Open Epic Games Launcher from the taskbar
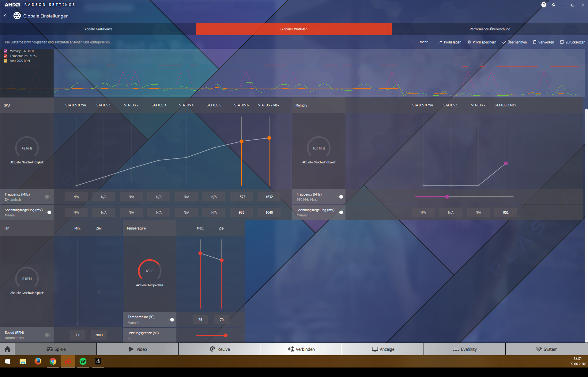The height and width of the screenshot is (377, 588). [98, 361]
